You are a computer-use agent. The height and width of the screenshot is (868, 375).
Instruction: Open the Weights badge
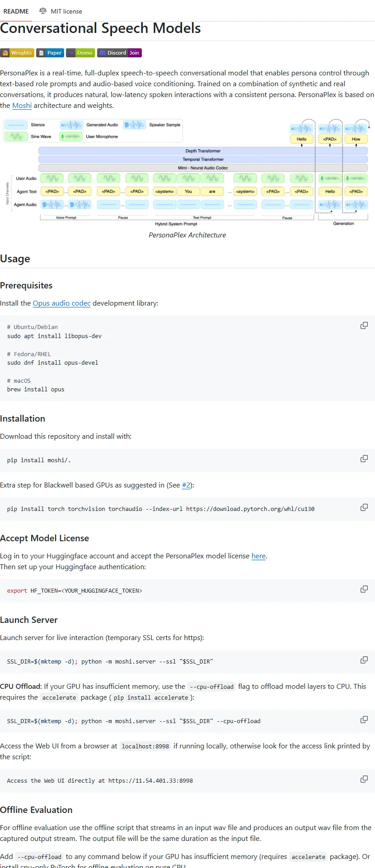pyautogui.click(x=17, y=53)
